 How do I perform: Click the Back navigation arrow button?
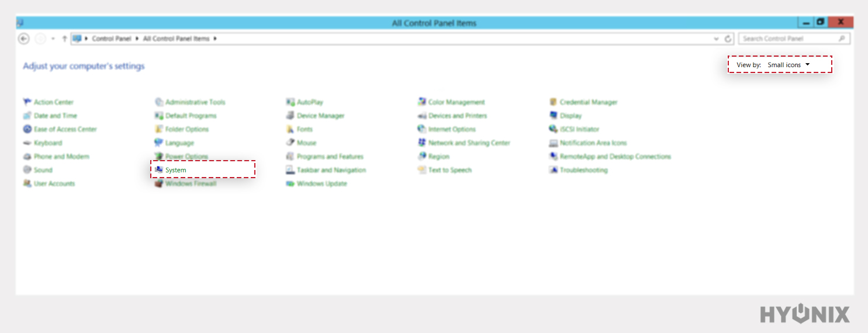point(24,39)
